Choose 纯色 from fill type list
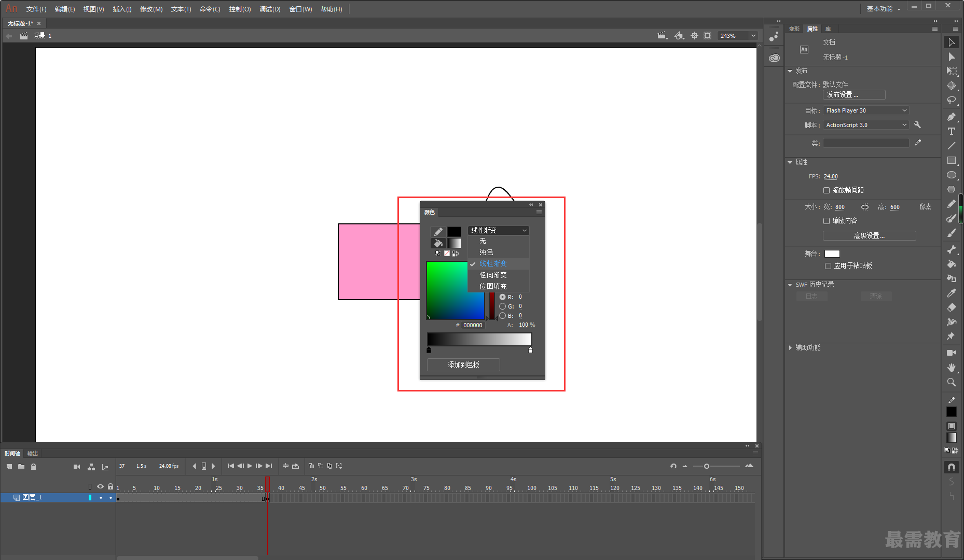Image resolution: width=964 pixels, height=560 pixels. (x=499, y=252)
